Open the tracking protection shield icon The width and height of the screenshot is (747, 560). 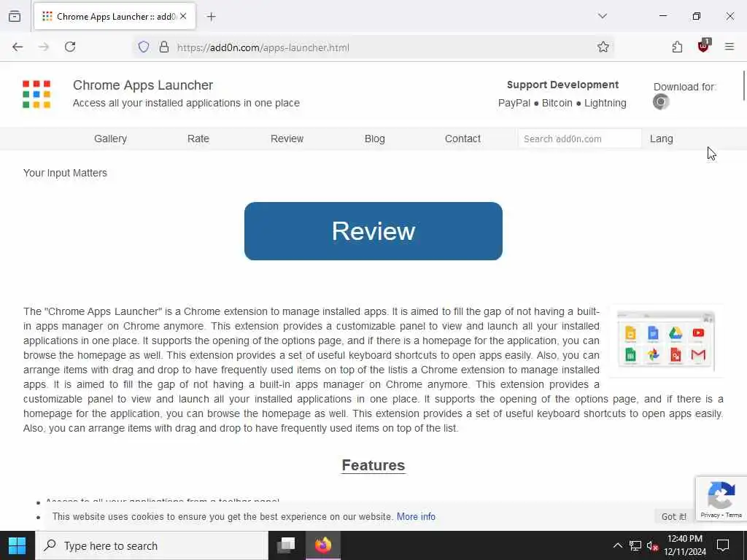pos(144,47)
